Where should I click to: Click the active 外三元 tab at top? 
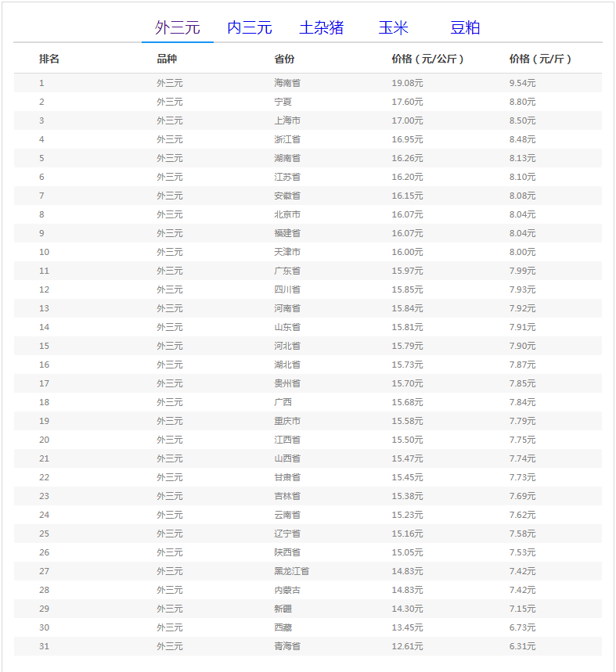(177, 28)
